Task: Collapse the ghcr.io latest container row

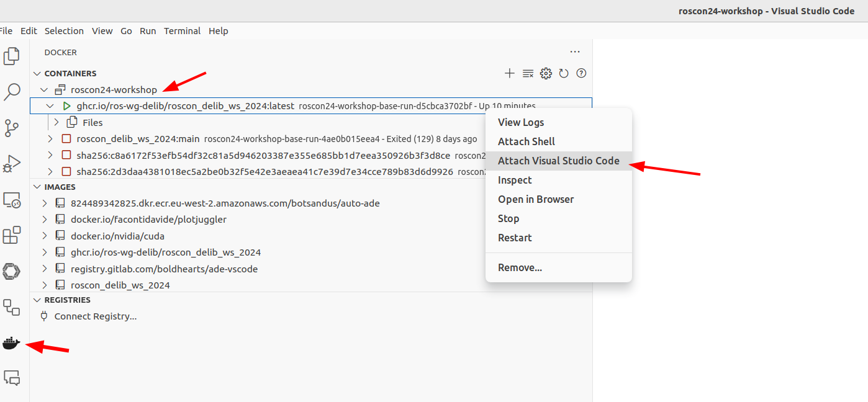Action: coord(50,106)
